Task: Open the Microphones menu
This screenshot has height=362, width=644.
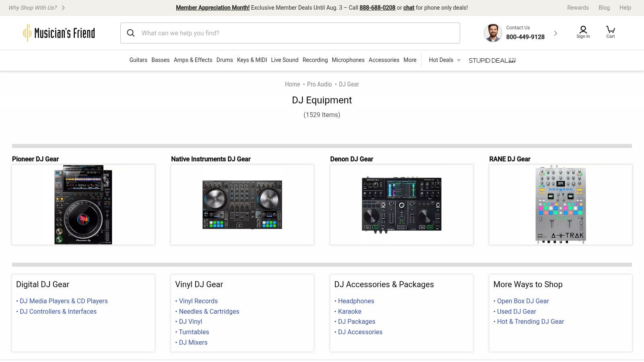Action: (x=348, y=60)
